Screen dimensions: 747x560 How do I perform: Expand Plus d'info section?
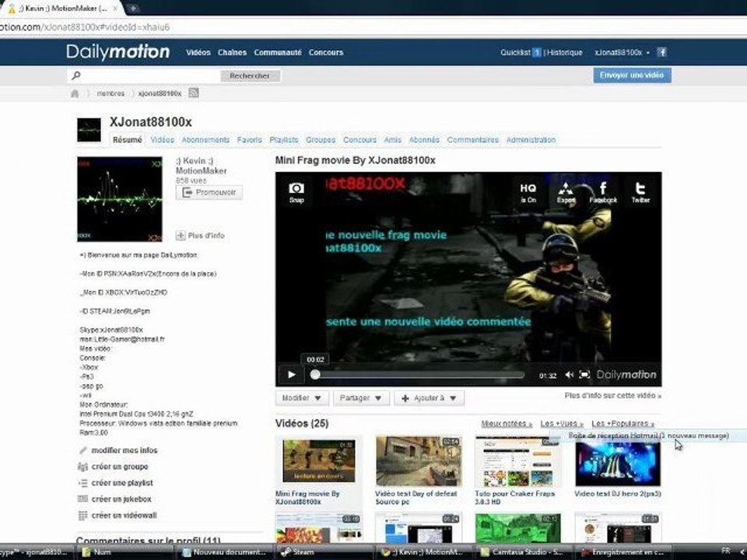pos(200,235)
